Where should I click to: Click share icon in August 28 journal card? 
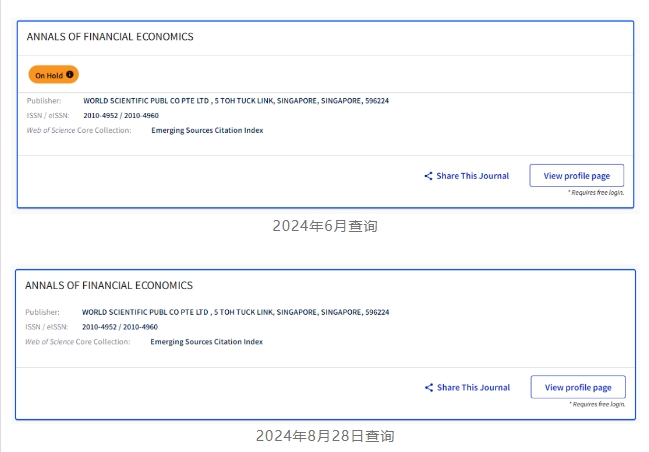click(429, 387)
